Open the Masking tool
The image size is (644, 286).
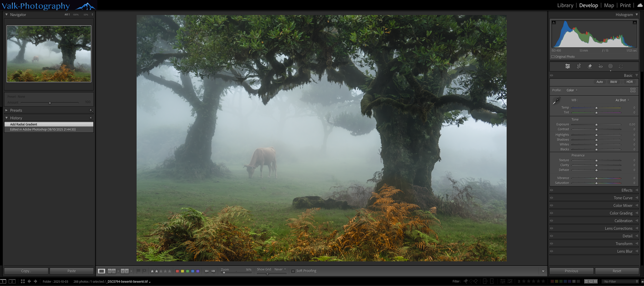(x=610, y=66)
